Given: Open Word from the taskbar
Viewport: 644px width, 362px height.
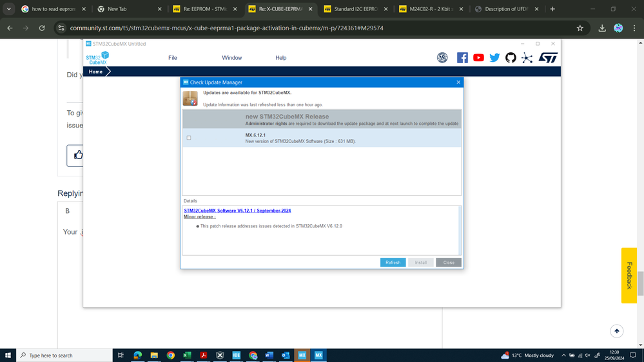Looking at the screenshot, I should click(269, 356).
